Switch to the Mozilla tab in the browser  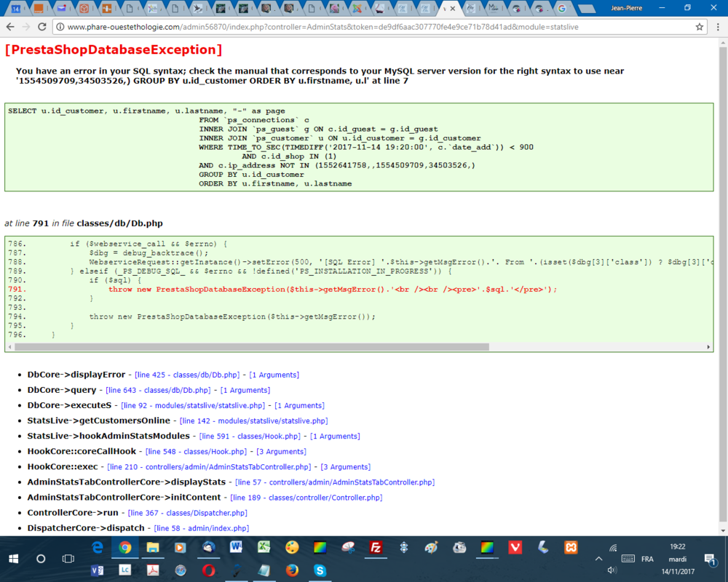coord(494,8)
